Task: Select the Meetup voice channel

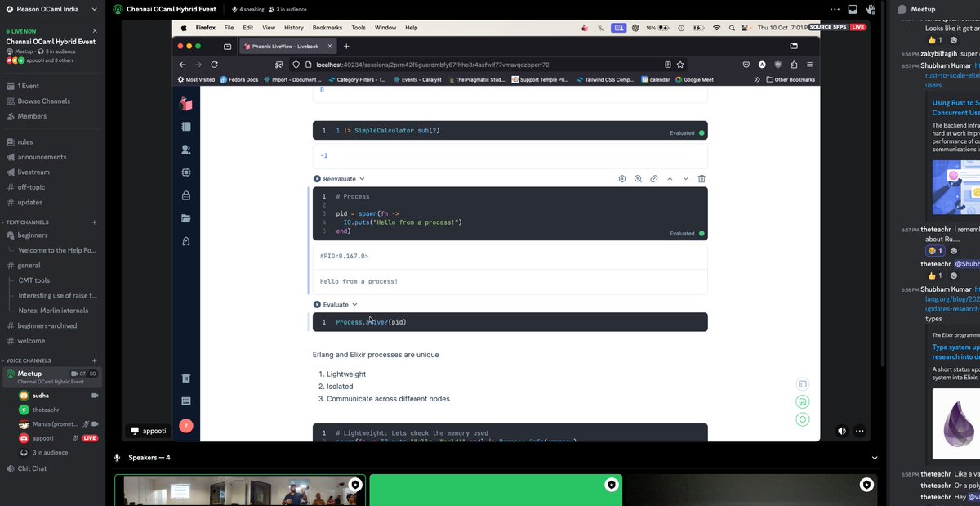Action: point(52,377)
